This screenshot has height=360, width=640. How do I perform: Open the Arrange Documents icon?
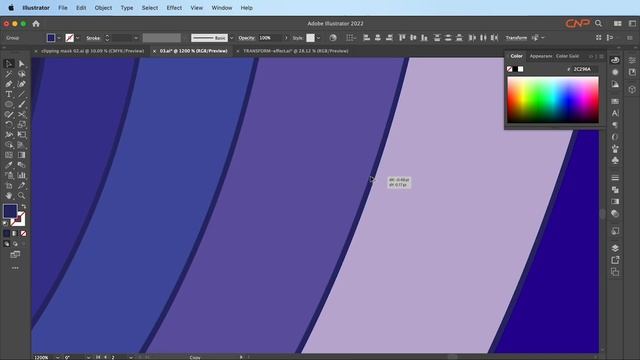(618, 24)
